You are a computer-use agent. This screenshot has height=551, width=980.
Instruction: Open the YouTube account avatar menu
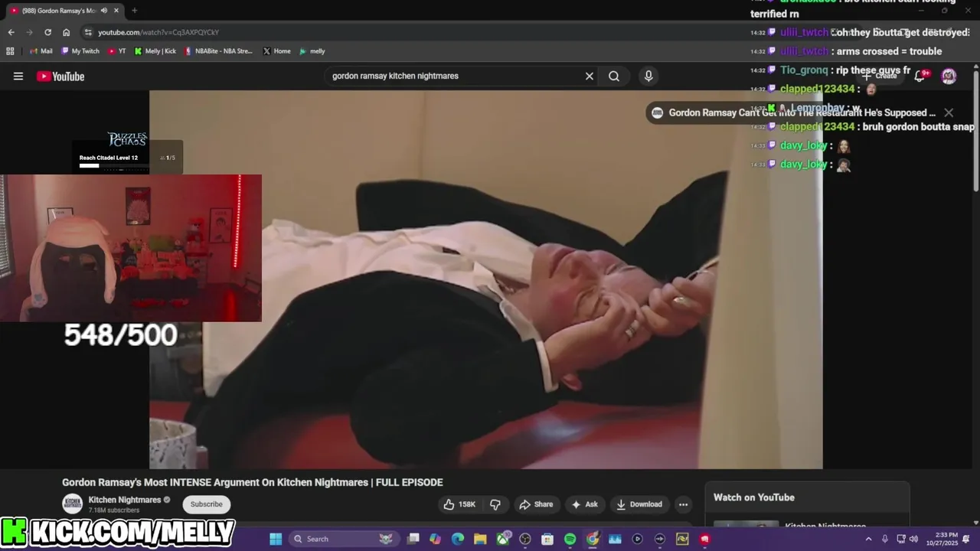pos(949,76)
